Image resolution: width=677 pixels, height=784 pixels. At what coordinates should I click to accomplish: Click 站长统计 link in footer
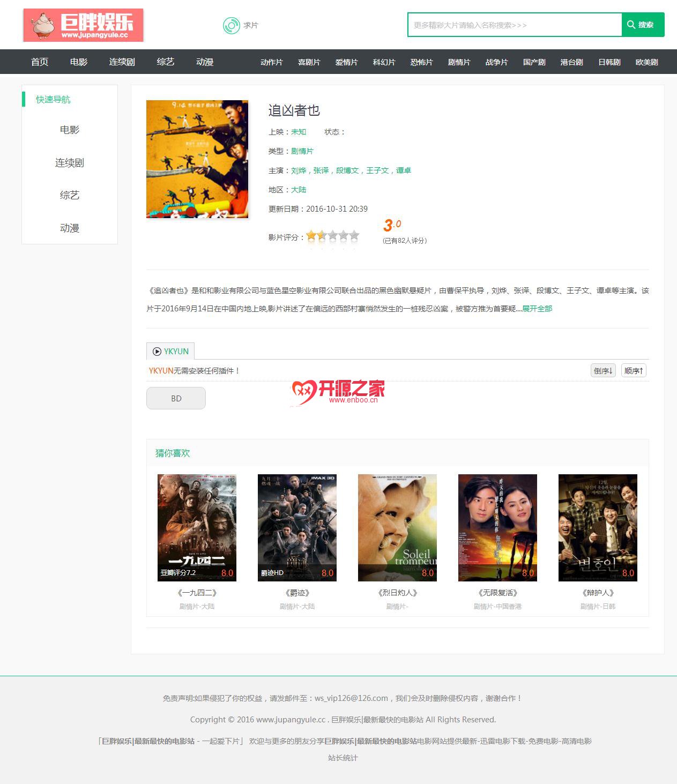(343, 758)
